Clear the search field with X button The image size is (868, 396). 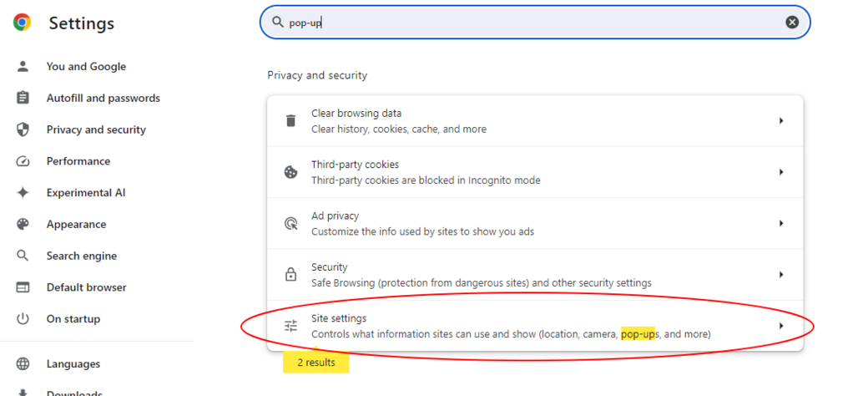[x=792, y=23]
